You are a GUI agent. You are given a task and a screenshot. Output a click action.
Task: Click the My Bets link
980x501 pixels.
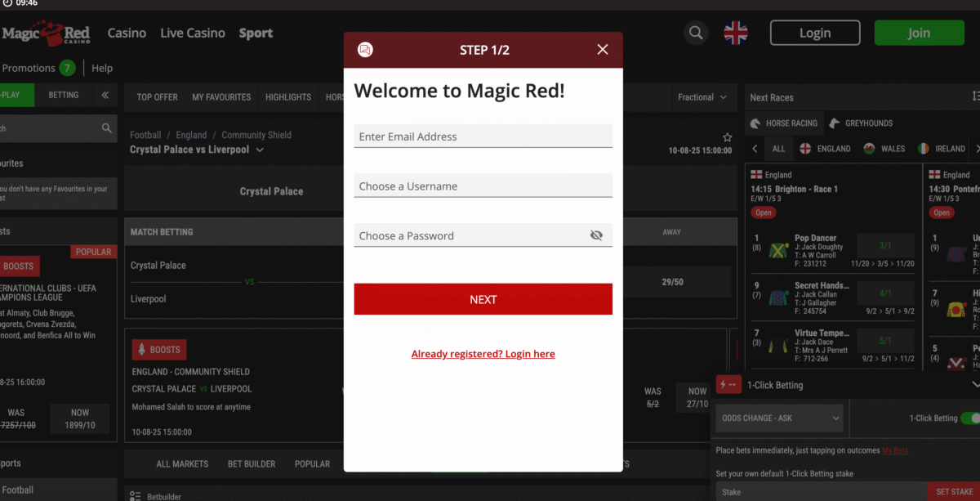[x=895, y=450]
